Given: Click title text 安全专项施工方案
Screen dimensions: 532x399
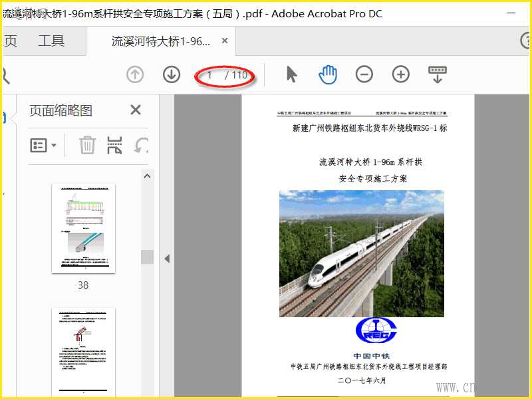Looking at the screenshot, I should pyautogui.click(x=373, y=178).
